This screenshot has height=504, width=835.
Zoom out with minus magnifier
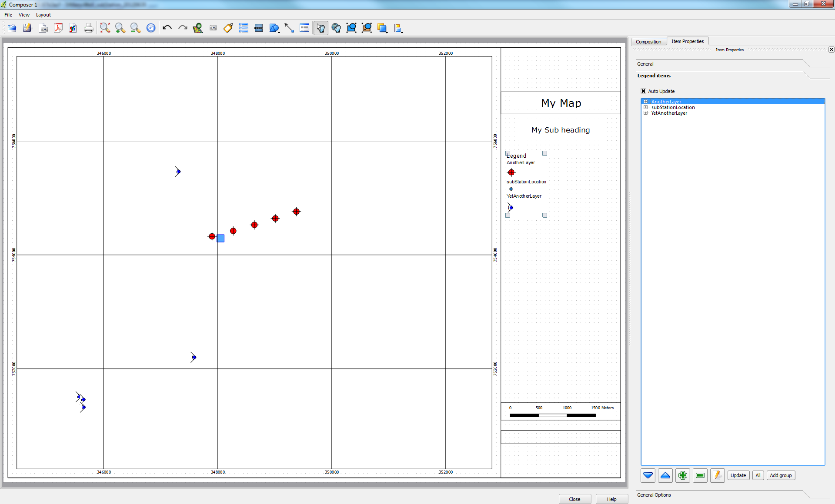click(135, 28)
